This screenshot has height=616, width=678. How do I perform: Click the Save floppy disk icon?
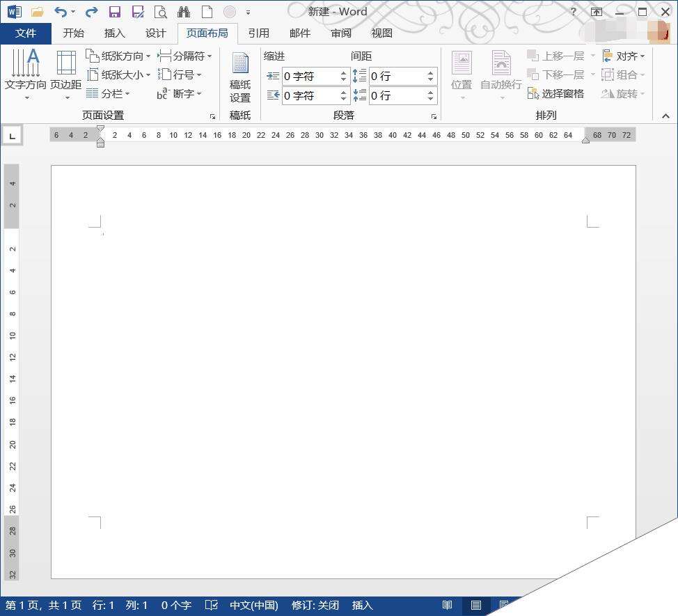[x=114, y=12]
